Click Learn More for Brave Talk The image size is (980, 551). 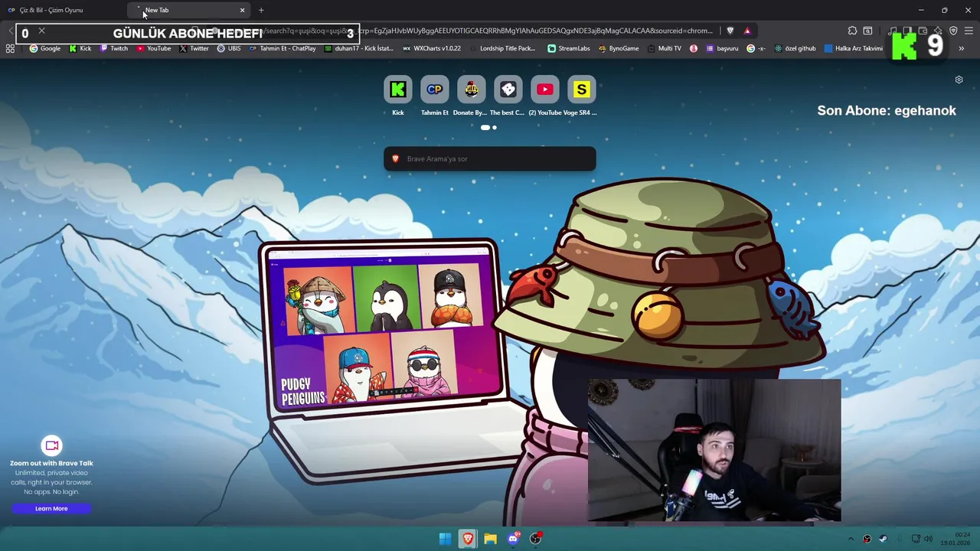51,508
